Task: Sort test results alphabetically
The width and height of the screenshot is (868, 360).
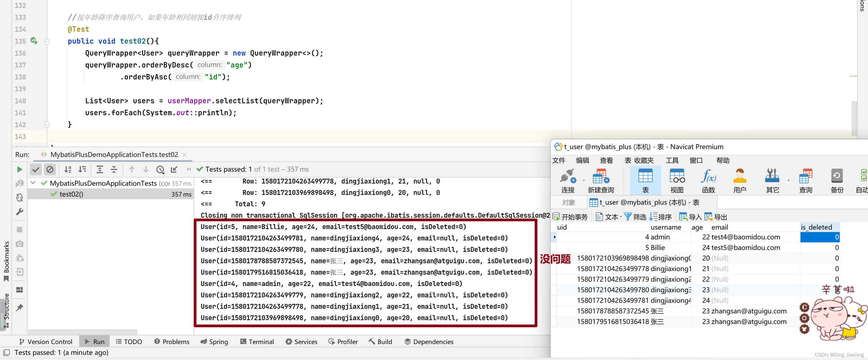Action: click(x=68, y=169)
